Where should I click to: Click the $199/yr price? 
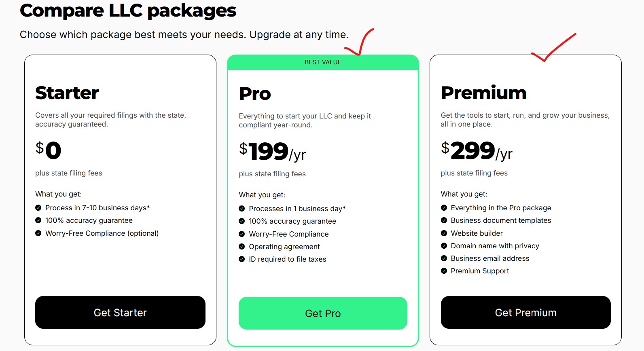pyautogui.click(x=272, y=152)
